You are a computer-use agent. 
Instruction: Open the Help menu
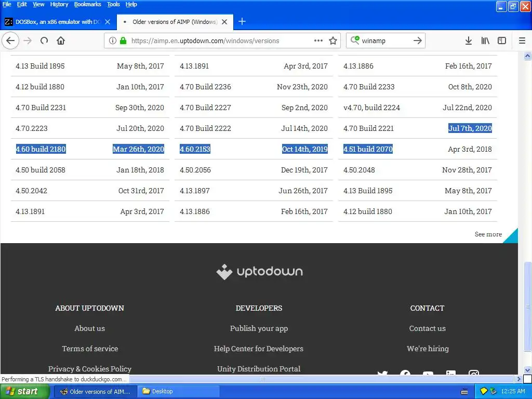pos(131,4)
